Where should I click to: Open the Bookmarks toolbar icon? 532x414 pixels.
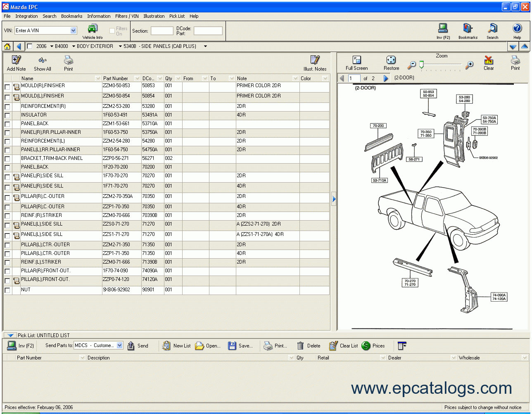(x=468, y=28)
